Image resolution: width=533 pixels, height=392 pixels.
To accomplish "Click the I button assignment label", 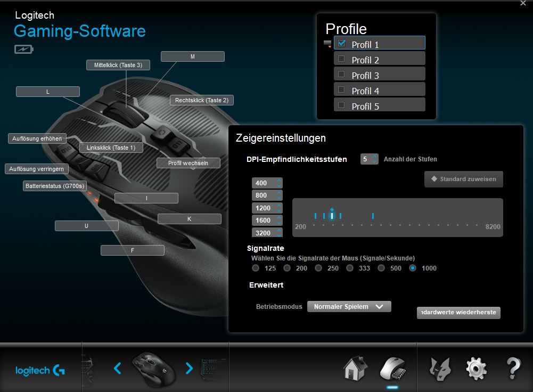I will point(146,198).
